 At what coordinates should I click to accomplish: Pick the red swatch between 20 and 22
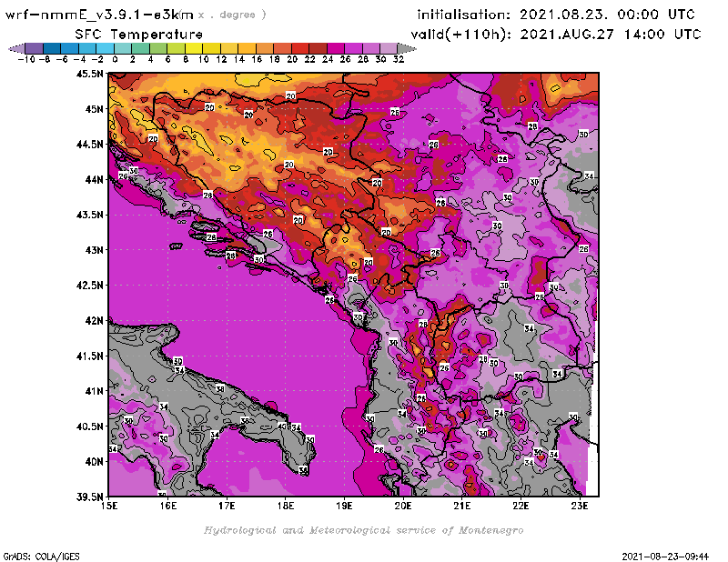(300, 48)
